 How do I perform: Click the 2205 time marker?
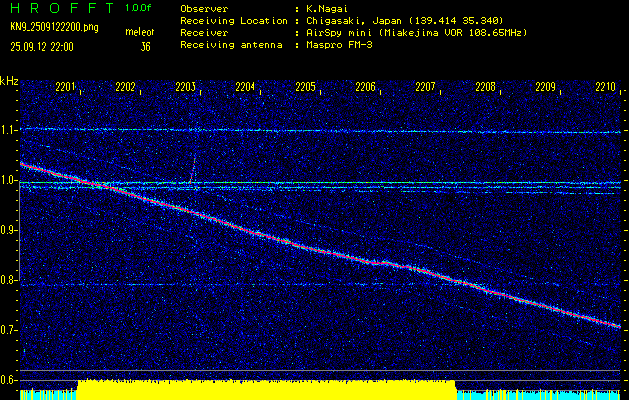(305, 87)
